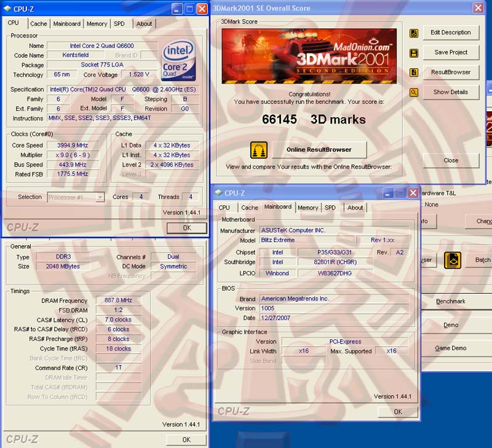Click the memory Size value 2048 MBytes
Viewport: 492px width, 448px height.
click(x=63, y=267)
